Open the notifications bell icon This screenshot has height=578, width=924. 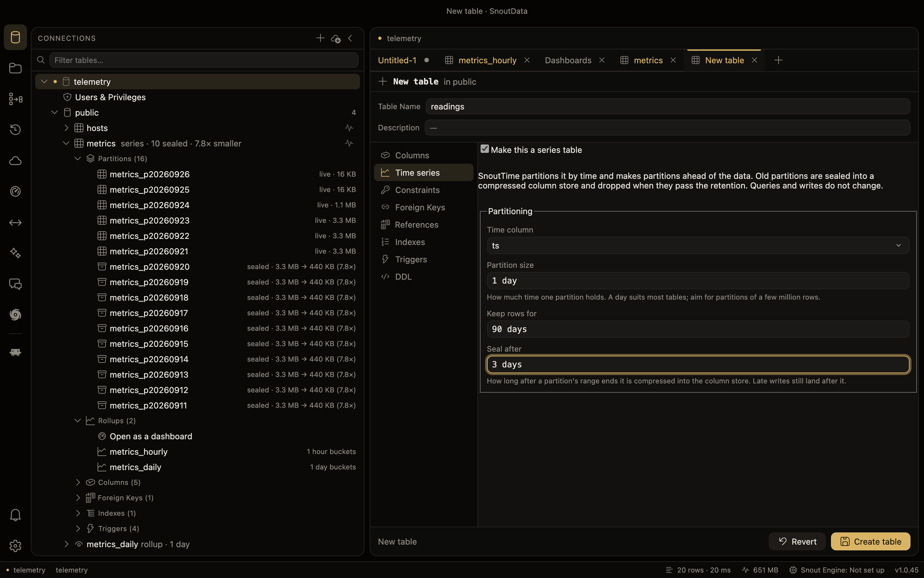(15, 515)
